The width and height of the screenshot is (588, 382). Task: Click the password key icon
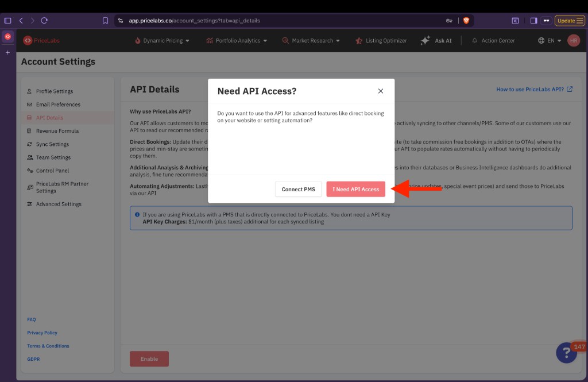[x=449, y=21]
